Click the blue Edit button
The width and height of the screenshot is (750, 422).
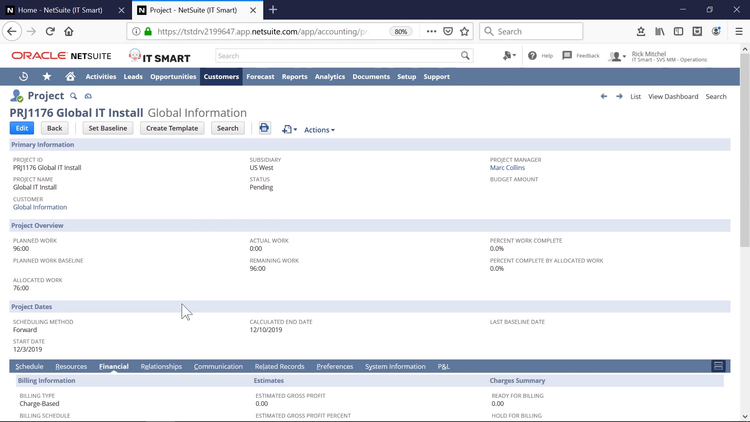[22, 128]
